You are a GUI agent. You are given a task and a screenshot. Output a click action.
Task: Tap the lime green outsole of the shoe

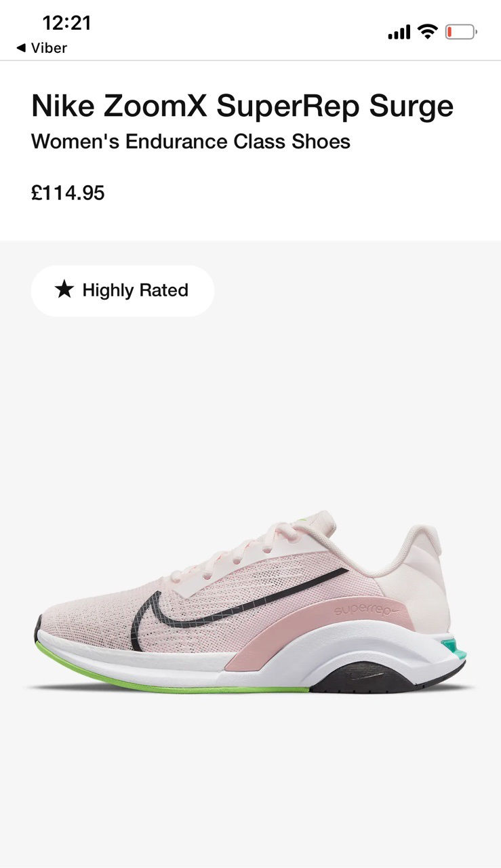(x=169, y=680)
